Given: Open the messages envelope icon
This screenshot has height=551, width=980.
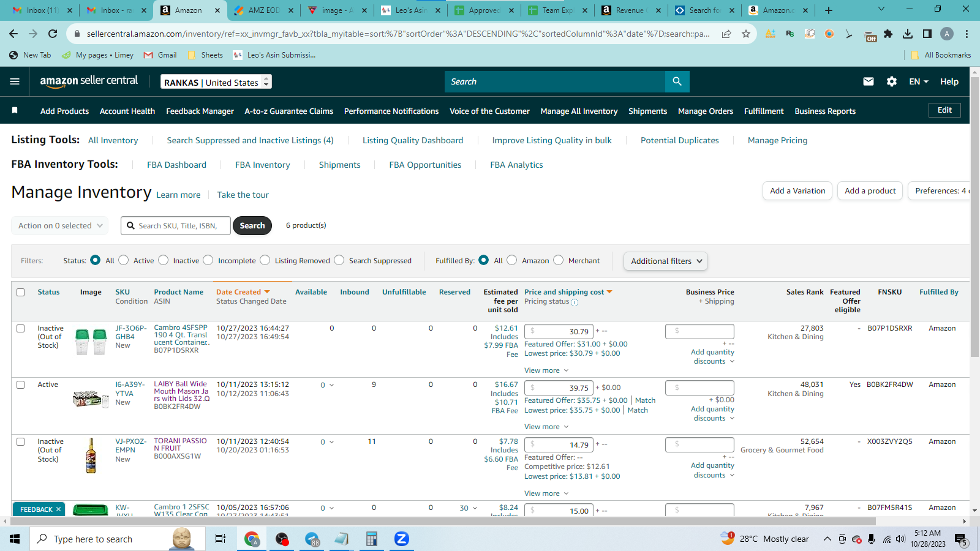Looking at the screenshot, I should [x=869, y=81].
